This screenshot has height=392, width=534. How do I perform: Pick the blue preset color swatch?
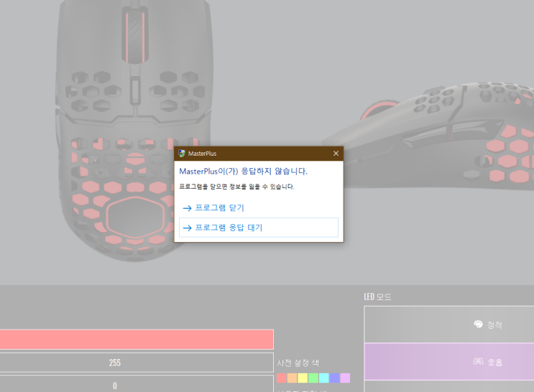point(334,378)
